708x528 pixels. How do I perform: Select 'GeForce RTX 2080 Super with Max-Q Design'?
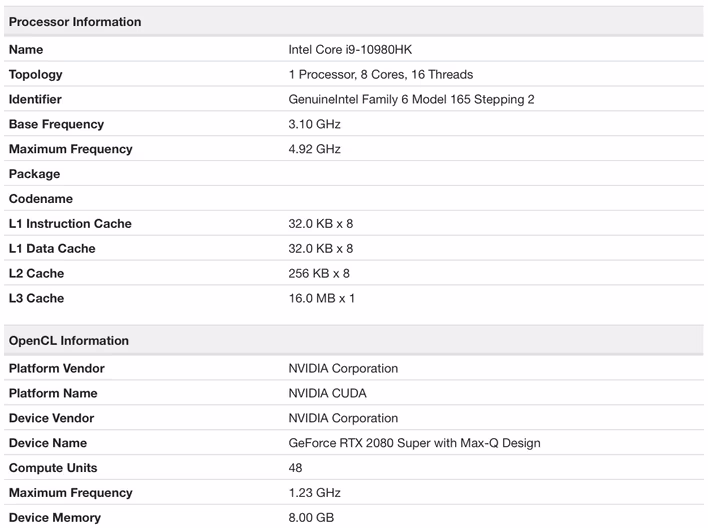[x=414, y=443]
